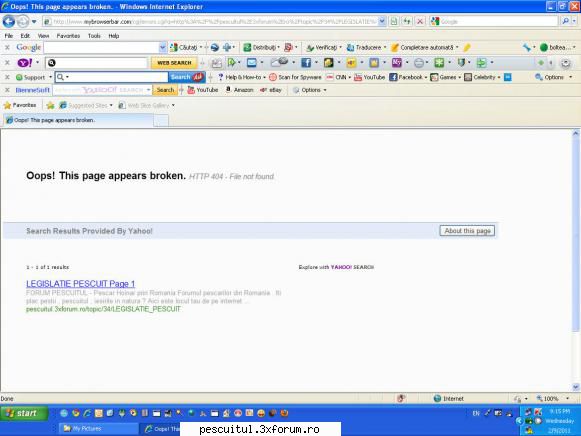Open the Celebrity toolbar dropdown
This screenshot has height=436, width=581.
click(x=482, y=77)
